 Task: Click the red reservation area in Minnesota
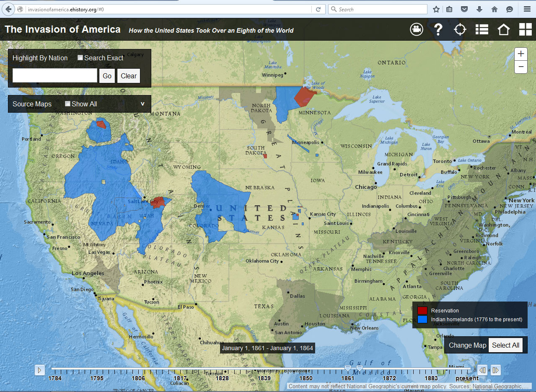pyautogui.click(x=305, y=97)
